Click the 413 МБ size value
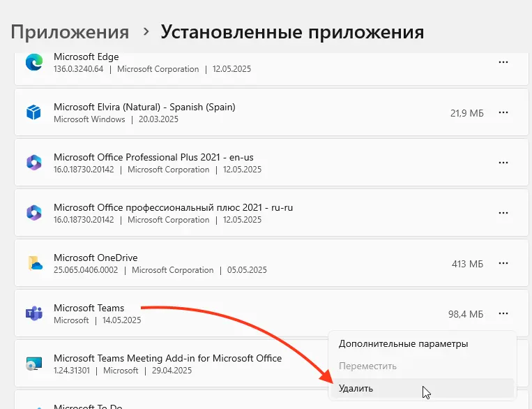Image resolution: width=532 pixels, height=409 pixels. point(467,264)
